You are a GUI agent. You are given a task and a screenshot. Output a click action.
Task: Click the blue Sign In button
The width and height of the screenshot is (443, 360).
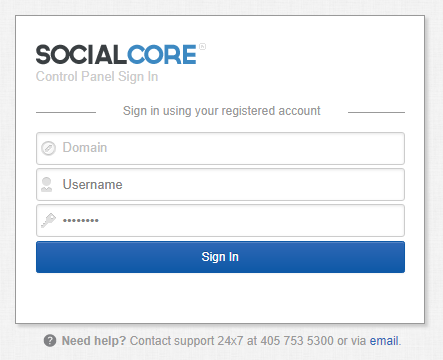(x=220, y=257)
